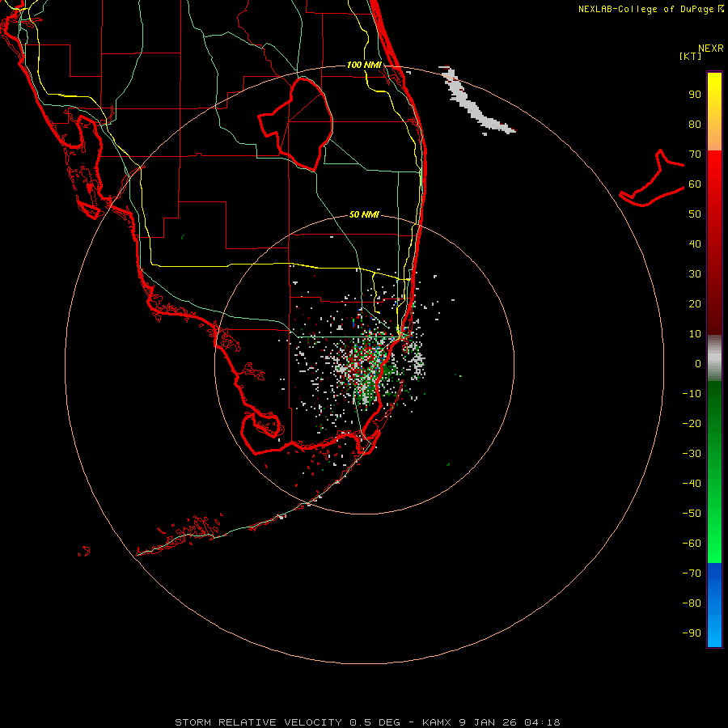The image size is (728, 728).
Task: Click the red island outline east of Florida
Action: (652, 178)
